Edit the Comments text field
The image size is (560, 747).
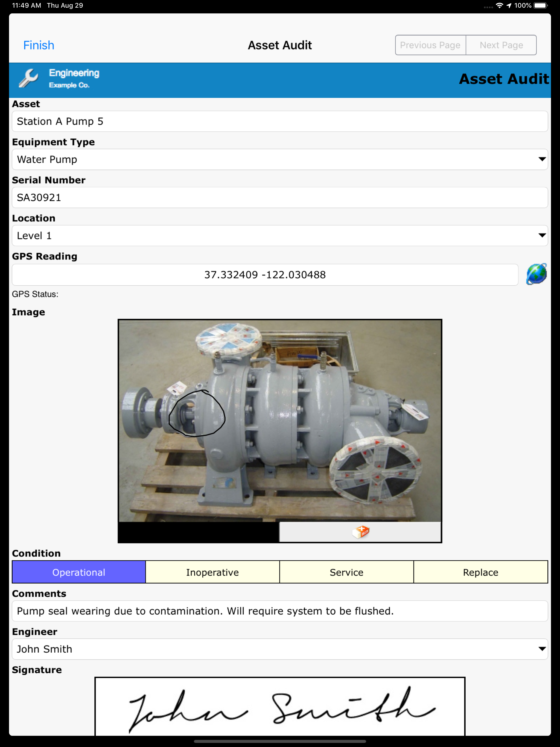[x=280, y=611]
